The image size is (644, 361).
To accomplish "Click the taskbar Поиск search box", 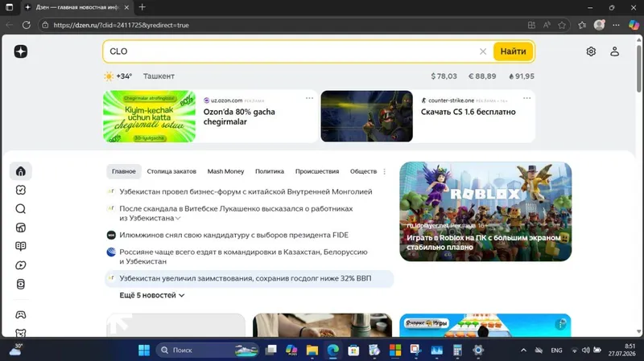I will pos(208,350).
